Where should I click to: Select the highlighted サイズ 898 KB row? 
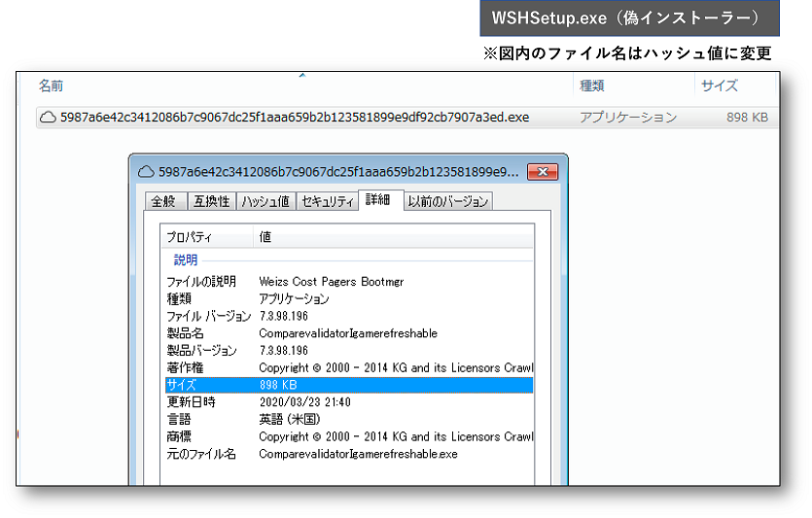(x=348, y=385)
